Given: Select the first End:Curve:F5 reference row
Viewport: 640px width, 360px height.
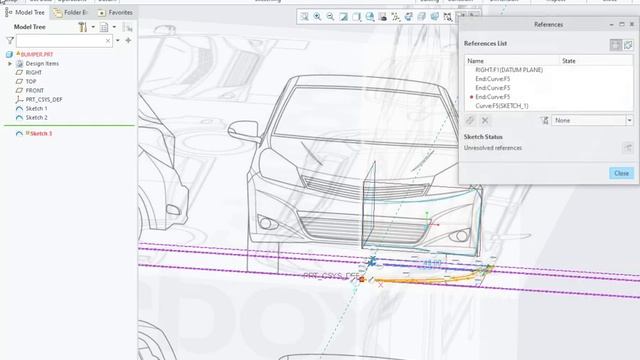Looking at the screenshot, I should point(492,79).
